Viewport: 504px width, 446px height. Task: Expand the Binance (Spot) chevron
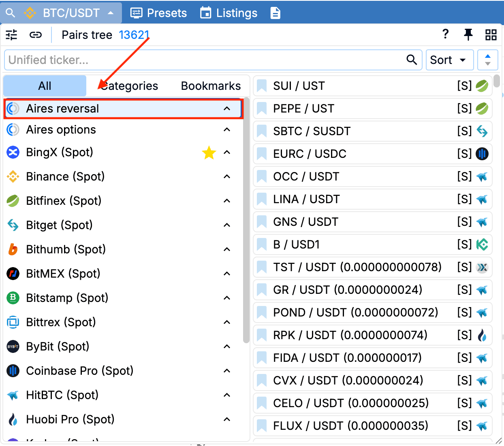[x=227, y=176]
